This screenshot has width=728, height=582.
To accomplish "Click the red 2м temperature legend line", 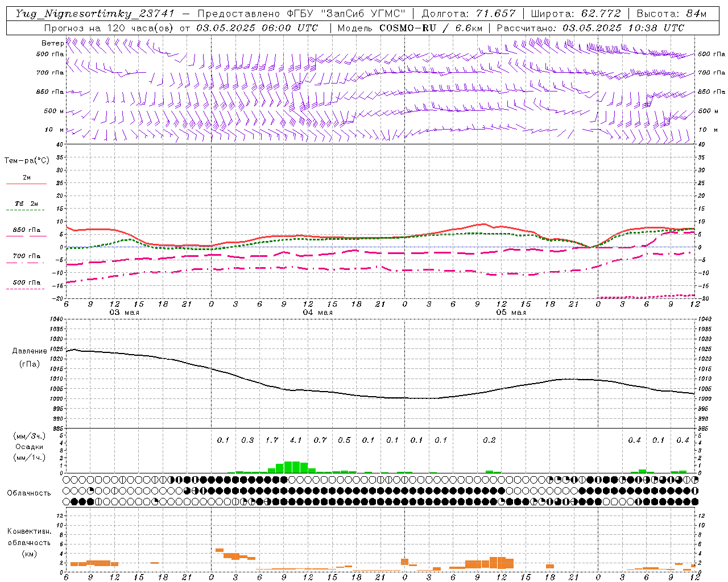I will [26, 184].
